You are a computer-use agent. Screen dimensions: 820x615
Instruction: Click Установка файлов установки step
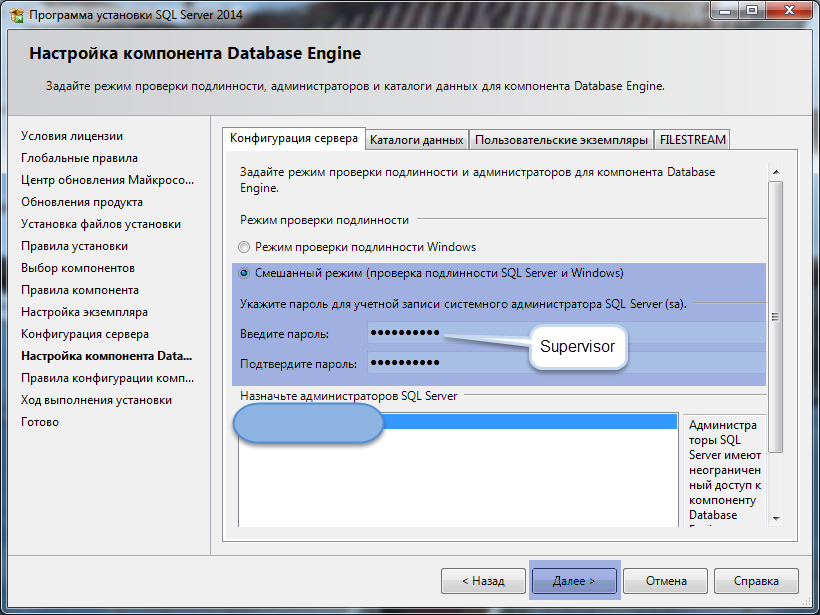(101, 224)
